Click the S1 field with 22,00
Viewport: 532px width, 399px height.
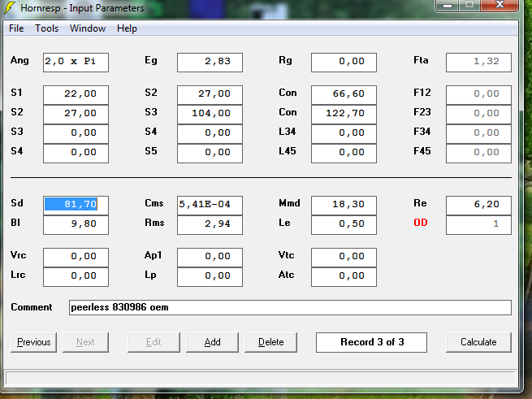[x=76, y=95]
